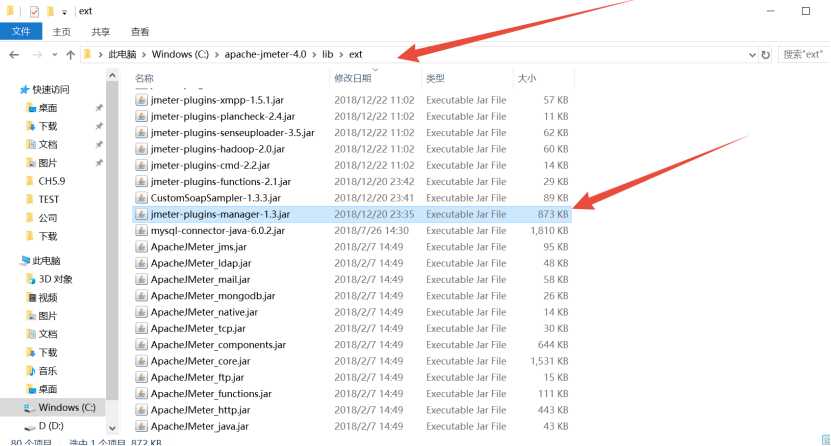Click jar icon of ApacheJMeter_ldap.jar
Screen dimensions: 831x446
click(141, 263)
